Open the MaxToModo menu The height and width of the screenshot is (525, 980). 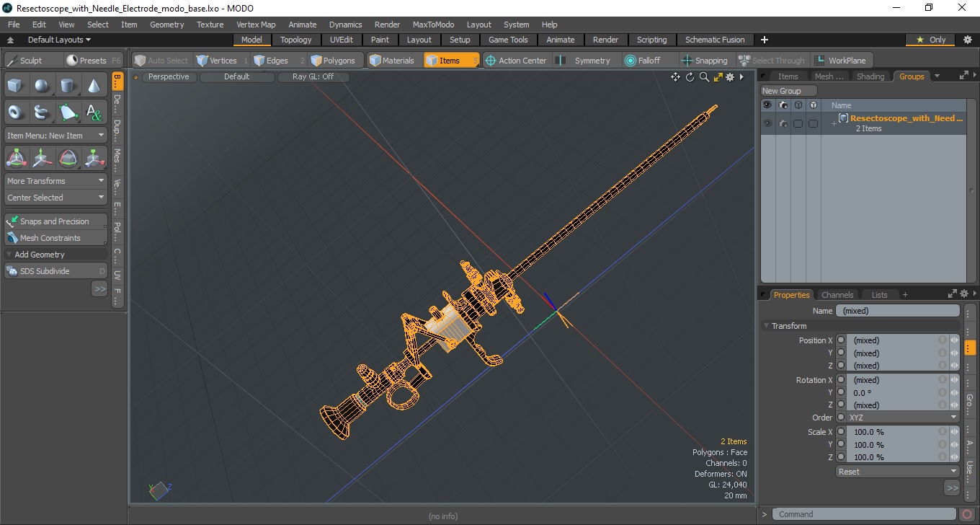433,25
